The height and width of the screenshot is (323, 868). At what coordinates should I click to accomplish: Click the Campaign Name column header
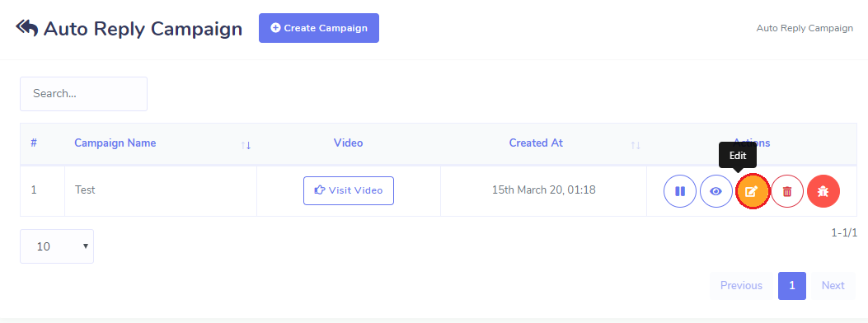pyautogui.click(x=115, y=143)
